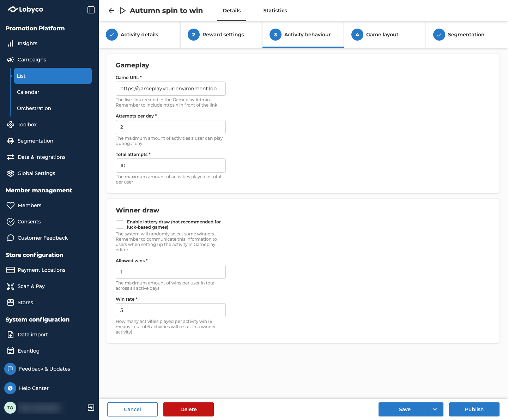This screenshot has width=508, height=420.
Task: Click the Attempts per day field
Action: pyautogui.click(x=171, y=127)
